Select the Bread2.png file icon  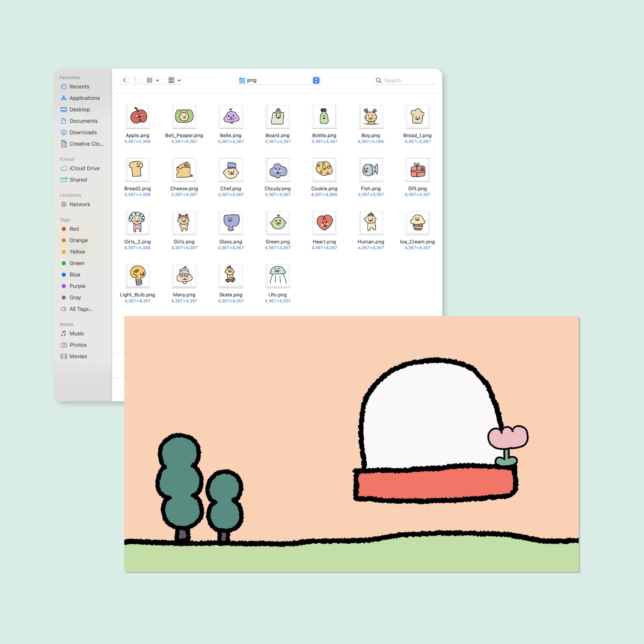tap(138, 169)
